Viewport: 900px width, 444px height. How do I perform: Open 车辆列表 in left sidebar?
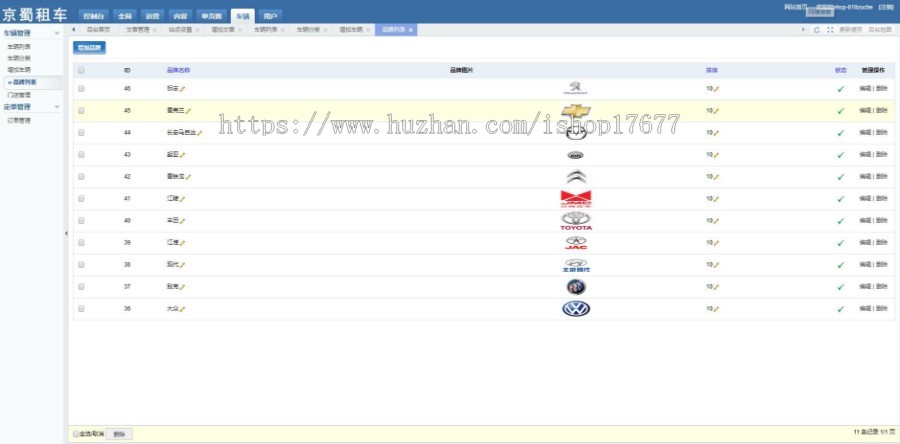(x=19, y=46)
